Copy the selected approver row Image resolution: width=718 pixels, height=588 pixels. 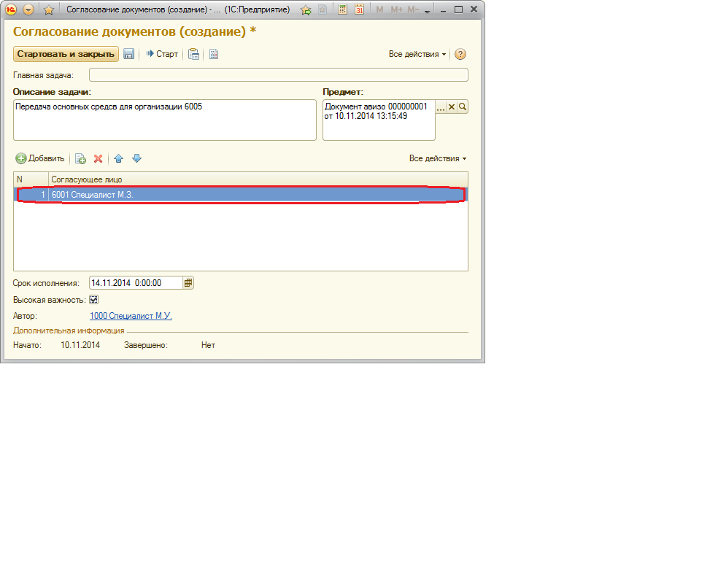80,158
